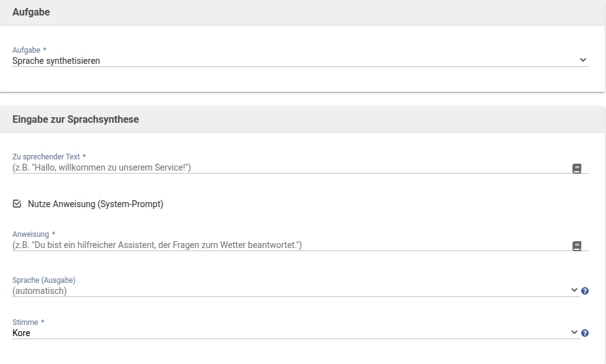Click the book icon in the Anweisung field

click(x=577, y=246)
